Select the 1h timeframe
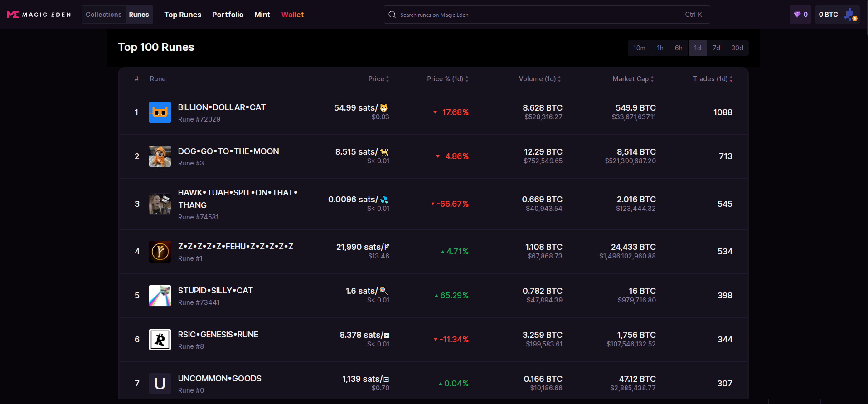Image resolution: width=868 pixels, height=404 pixels. pyautogui.click(x=660, y=48)
